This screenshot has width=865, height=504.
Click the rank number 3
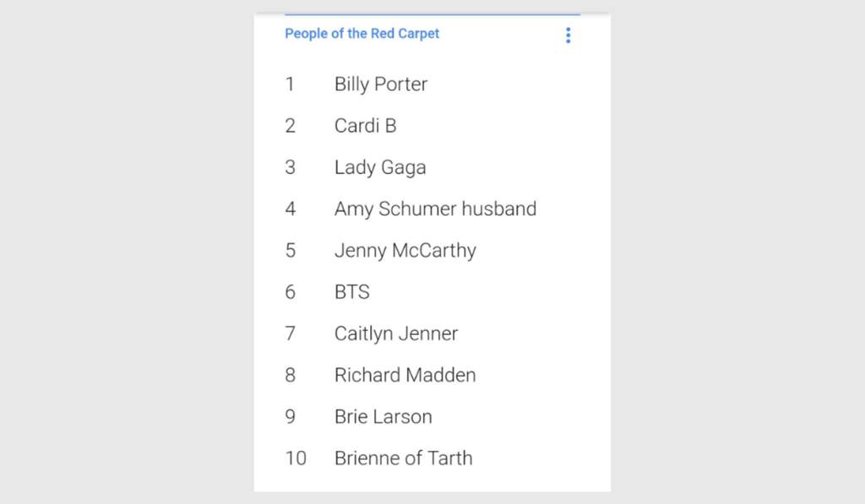coord(291,167)
